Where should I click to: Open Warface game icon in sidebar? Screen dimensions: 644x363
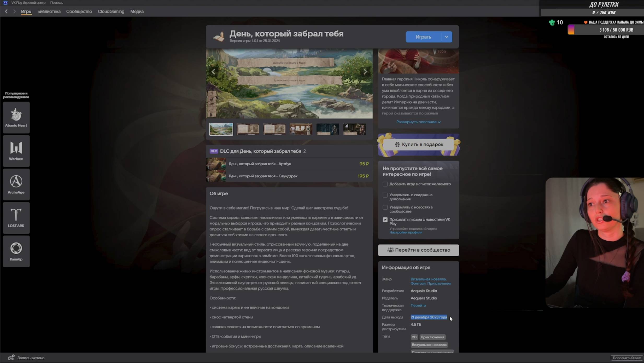click(x=16, y=151)
